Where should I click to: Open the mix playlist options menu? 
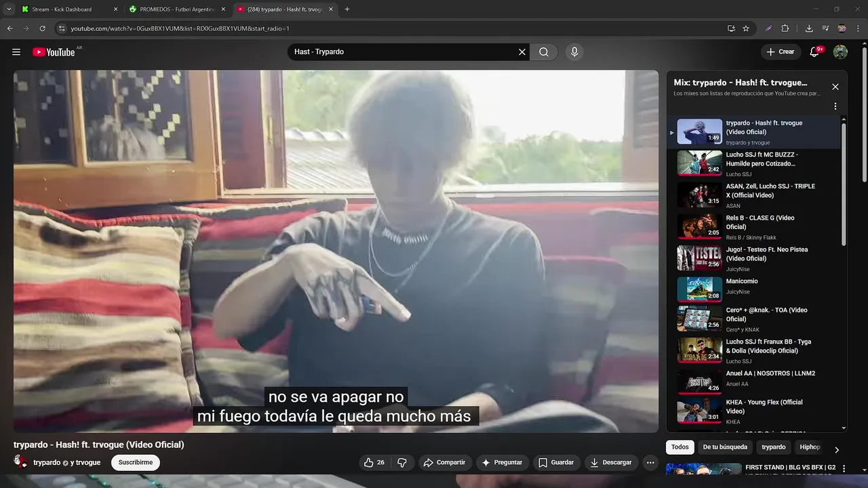[x=835, y=106]
